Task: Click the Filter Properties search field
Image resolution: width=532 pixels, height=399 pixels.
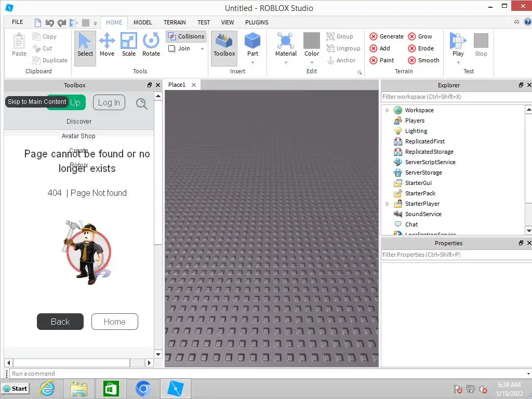Action: [x=456, y=255]
